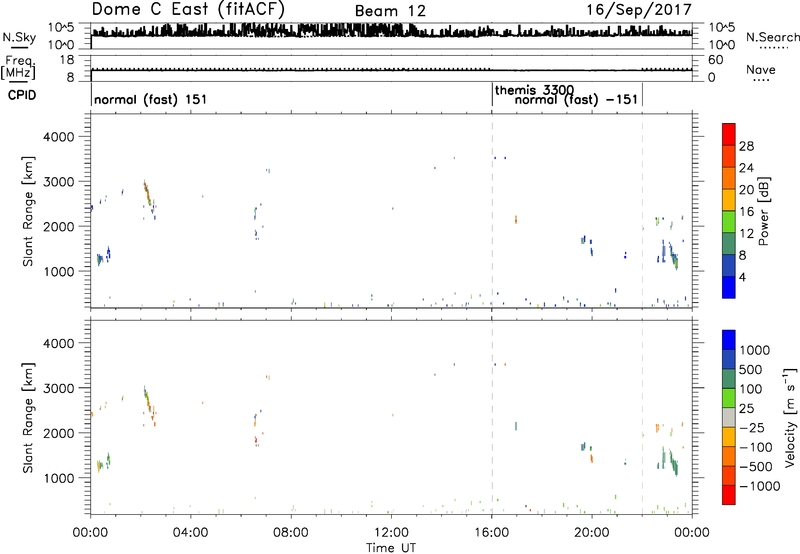Image resolution: width=800 pixels, height=554 pixels.
Task: Click the power colorbar tick '28'
Action: pos(746,146)
